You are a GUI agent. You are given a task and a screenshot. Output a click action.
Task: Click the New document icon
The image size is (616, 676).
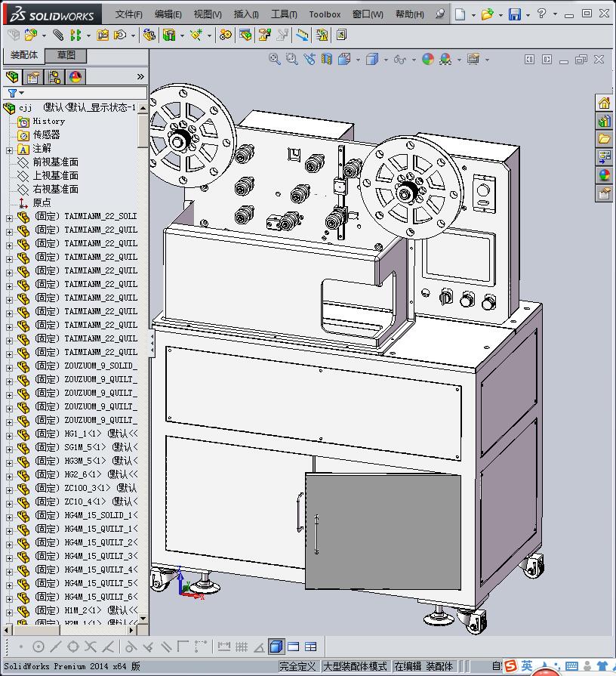pyautogui.click(x=460, y=14)
